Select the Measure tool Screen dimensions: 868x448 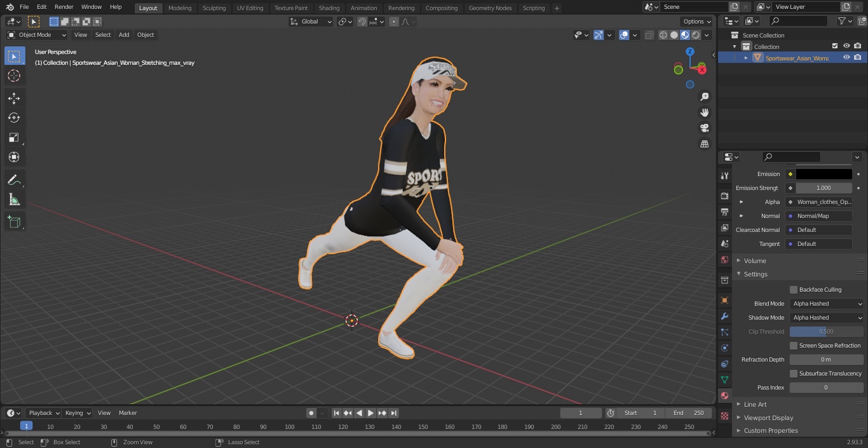point(14,200)
